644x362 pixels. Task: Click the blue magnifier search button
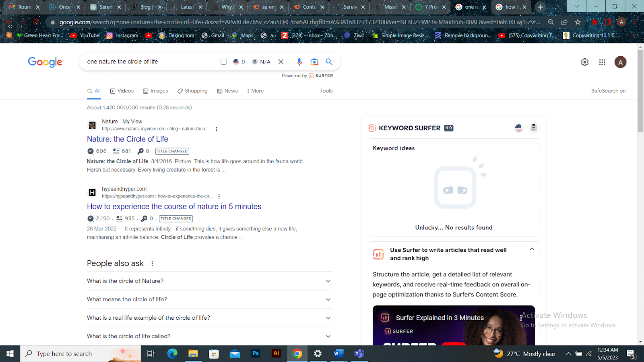[x=329, y=62]
